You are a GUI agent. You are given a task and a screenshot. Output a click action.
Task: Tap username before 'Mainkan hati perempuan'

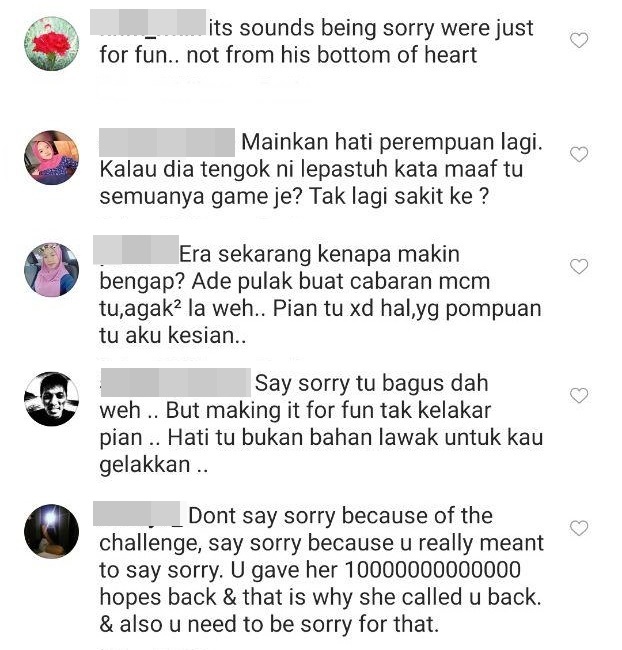tap(167, 143)
